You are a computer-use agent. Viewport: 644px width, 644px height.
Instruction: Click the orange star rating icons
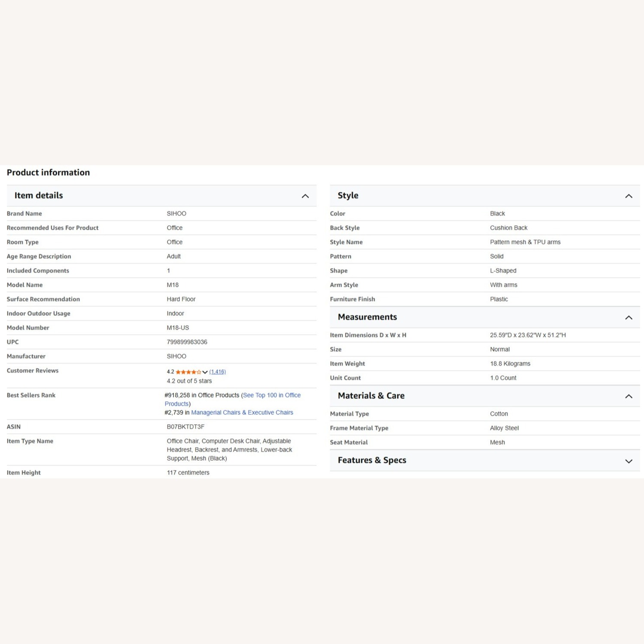[188, 372]
